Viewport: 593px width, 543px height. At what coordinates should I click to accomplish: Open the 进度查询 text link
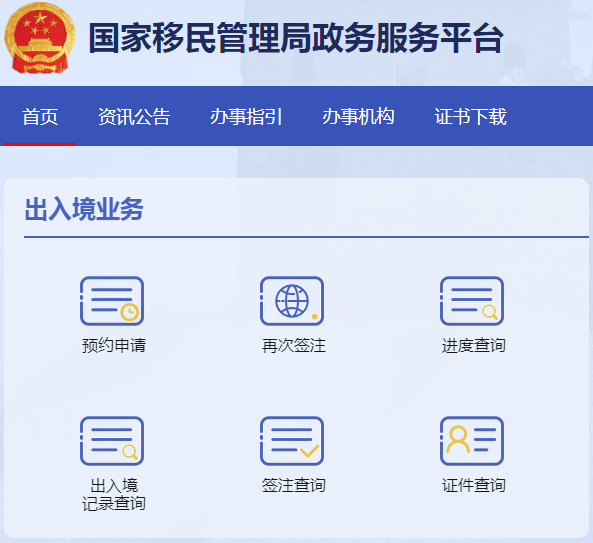click(474, 345)
